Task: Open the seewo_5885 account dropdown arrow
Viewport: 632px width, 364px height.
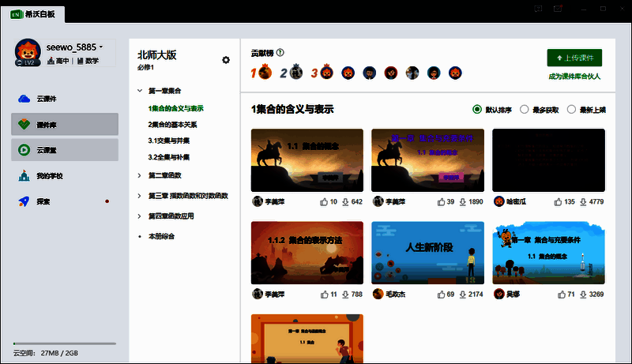Action: click(101, 47)
